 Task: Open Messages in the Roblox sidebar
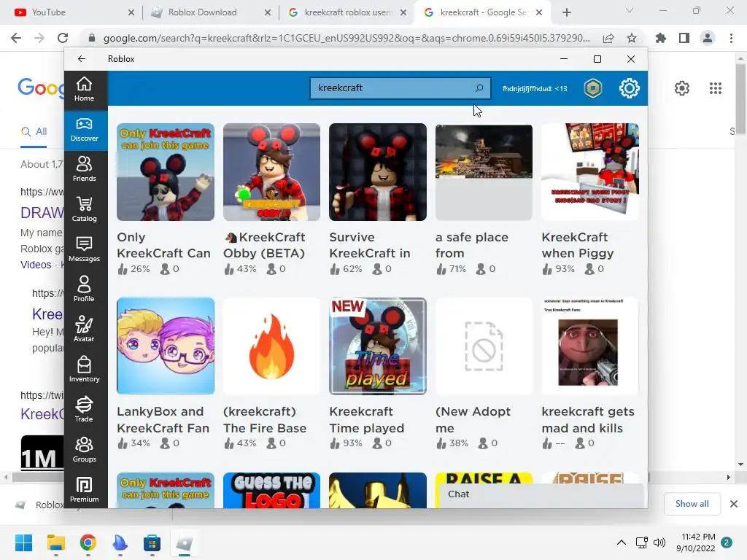pos(85,249)
